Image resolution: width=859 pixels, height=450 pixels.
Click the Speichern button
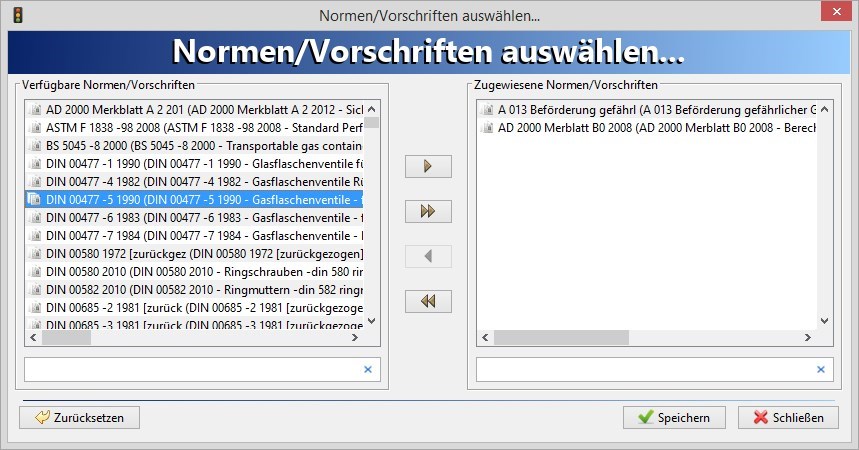[674, 418]
